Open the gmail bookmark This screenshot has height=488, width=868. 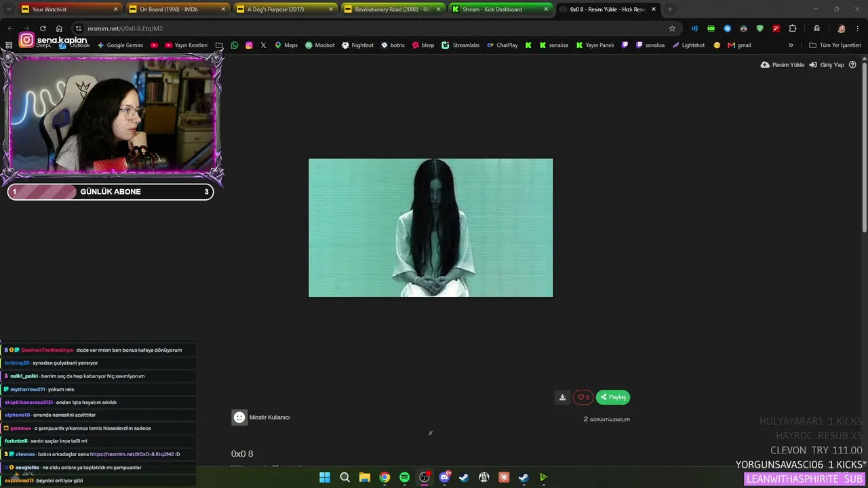(x=739, y=45)
